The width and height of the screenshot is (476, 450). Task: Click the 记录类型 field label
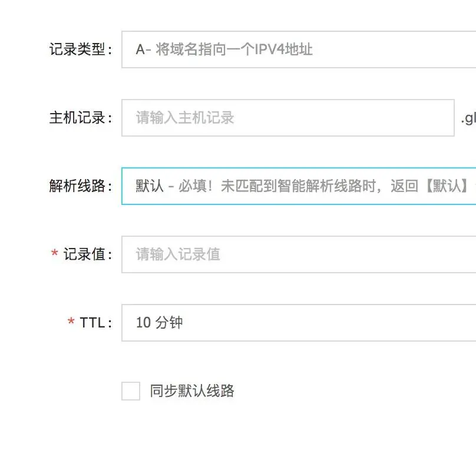[x=80, y=49]
